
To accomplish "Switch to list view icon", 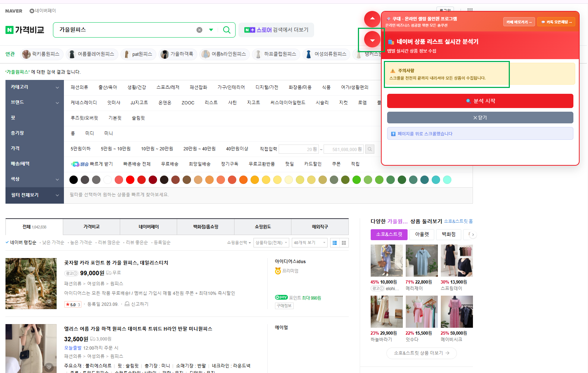I will pyautogui.click(x=335, y=243).
